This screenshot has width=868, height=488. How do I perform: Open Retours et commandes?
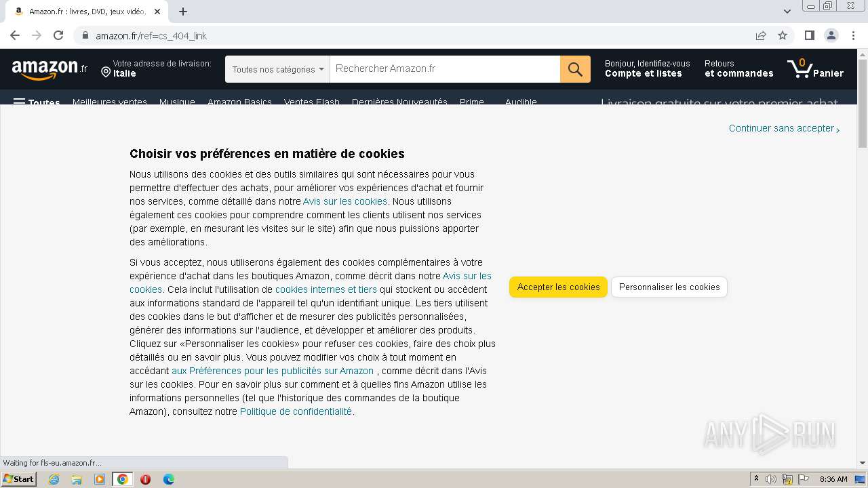pos(738,68)
